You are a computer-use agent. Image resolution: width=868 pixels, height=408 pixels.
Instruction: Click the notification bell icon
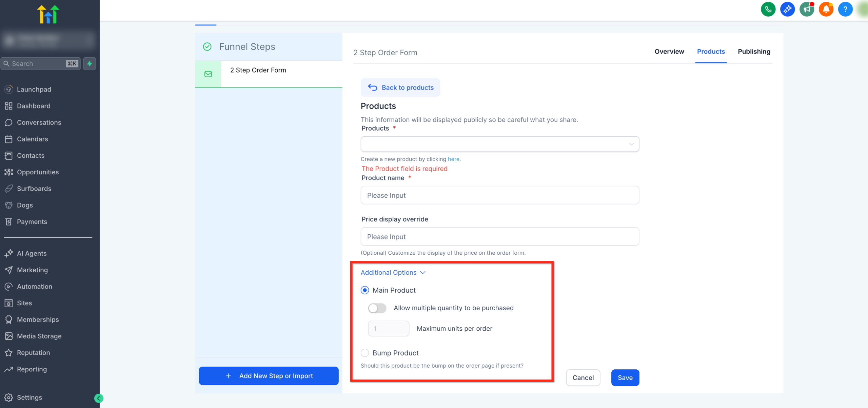pos(826,9)
